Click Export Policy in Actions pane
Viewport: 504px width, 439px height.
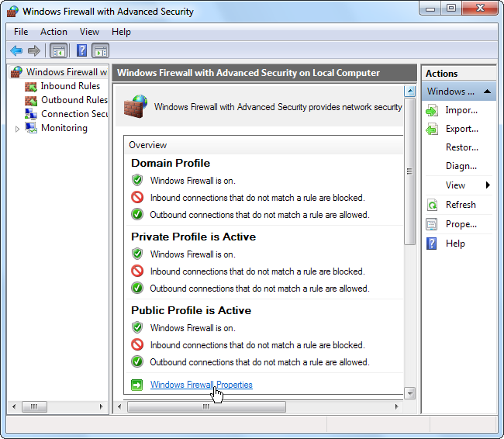(x=462, y=129)
